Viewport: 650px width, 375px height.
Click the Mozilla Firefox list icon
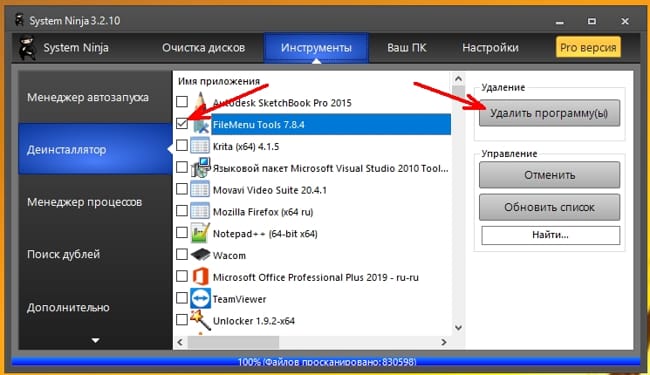click(200, 211)
